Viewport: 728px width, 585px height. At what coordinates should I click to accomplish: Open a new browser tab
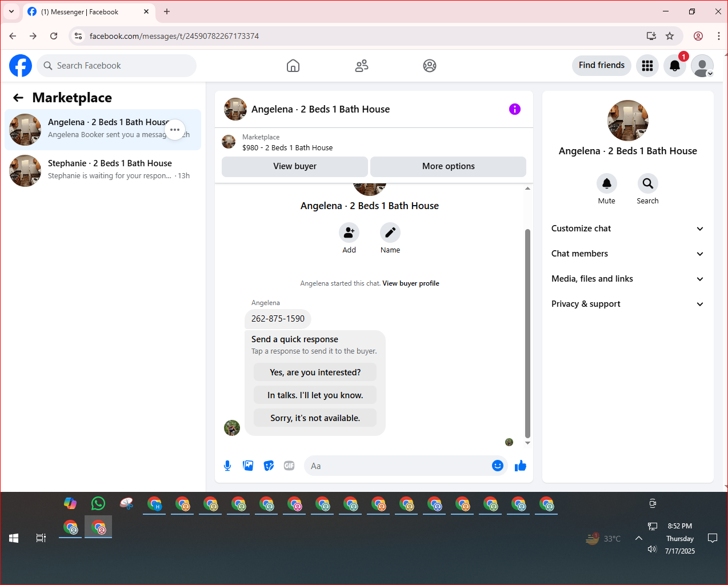pyautogui.click(x=167, y=11)
